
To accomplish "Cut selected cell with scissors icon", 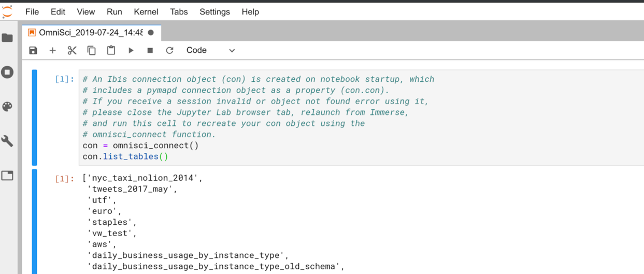I will click(x=72, y=50).
